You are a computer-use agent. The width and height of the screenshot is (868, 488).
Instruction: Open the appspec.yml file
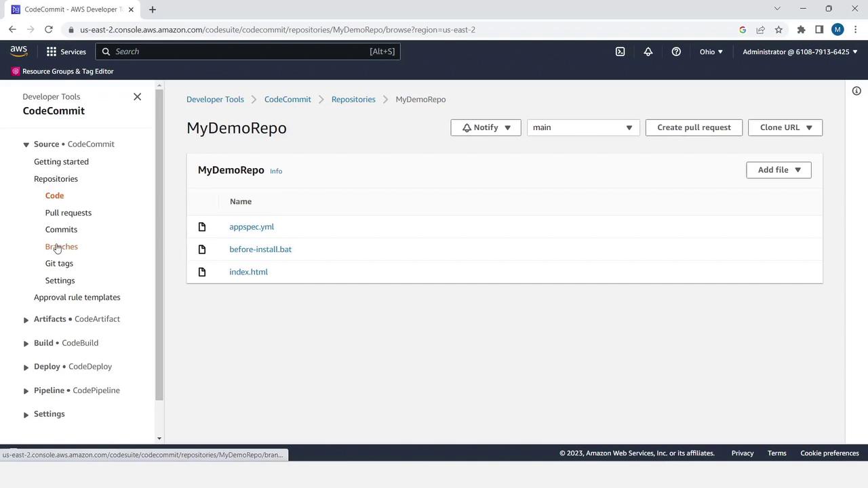[252, 227]
